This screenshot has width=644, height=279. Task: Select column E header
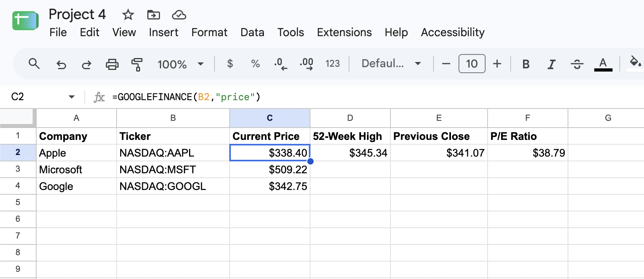[x=439, y=118]
